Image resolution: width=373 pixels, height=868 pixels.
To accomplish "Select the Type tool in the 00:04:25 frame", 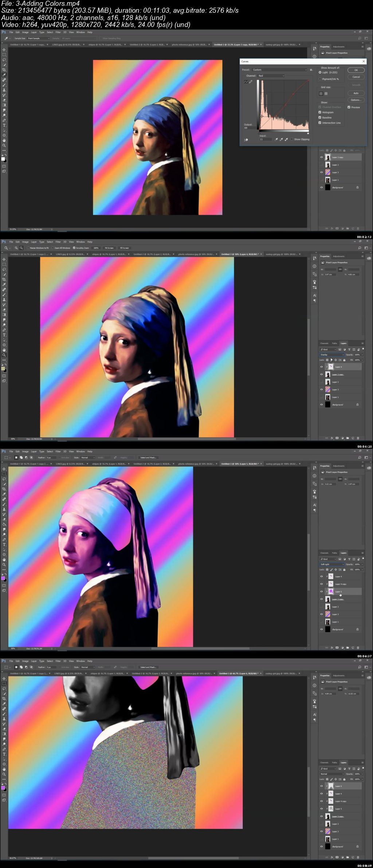I will click(4, 335).
